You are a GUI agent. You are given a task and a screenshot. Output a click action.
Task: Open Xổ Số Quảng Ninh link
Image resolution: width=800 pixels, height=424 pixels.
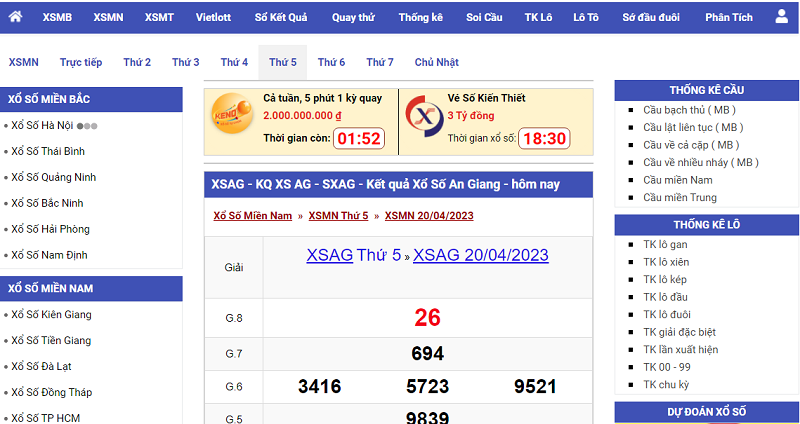tap(54, 177)
